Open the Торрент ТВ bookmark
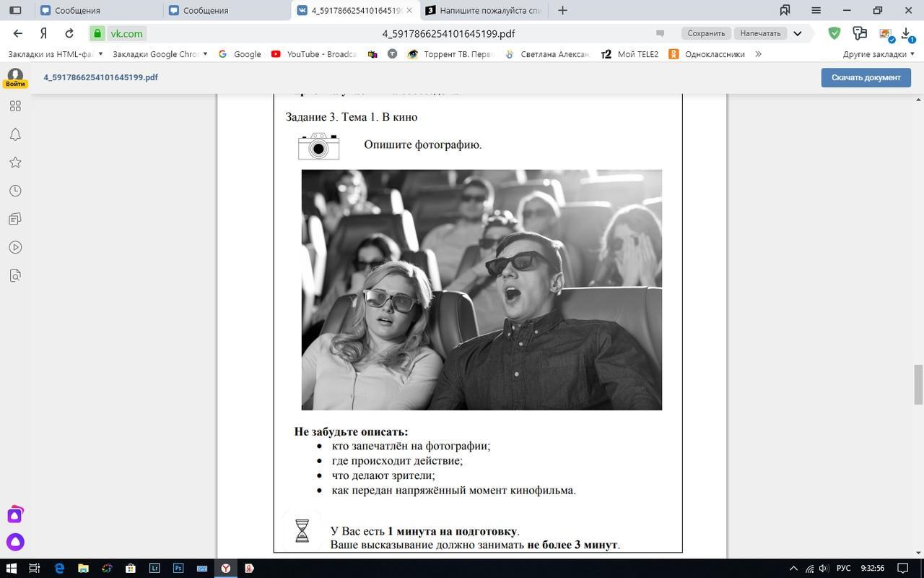Image resolution: width=924 pixels, height=578 pixels. pos(450,54)
